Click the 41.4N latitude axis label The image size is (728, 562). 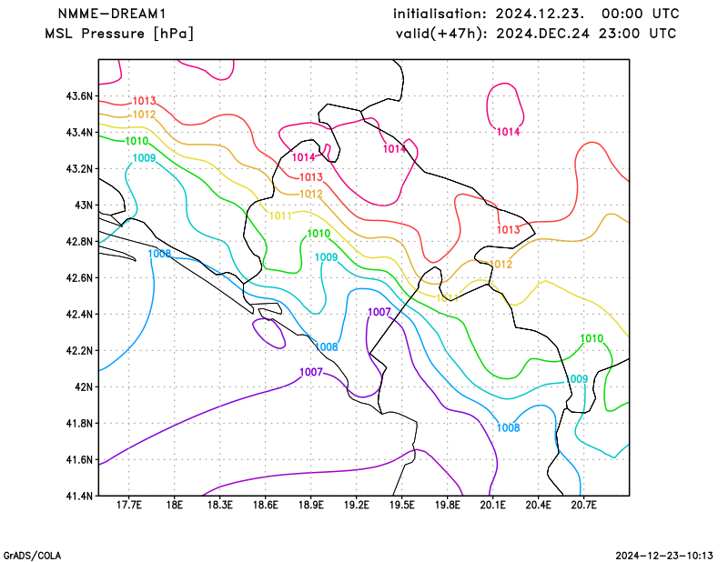79,497
